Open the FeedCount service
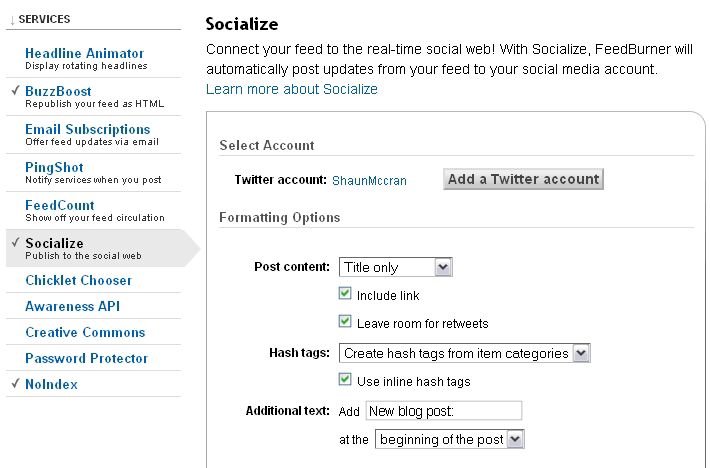The width and height of the screenshot is (710, 468). [60, 205]
